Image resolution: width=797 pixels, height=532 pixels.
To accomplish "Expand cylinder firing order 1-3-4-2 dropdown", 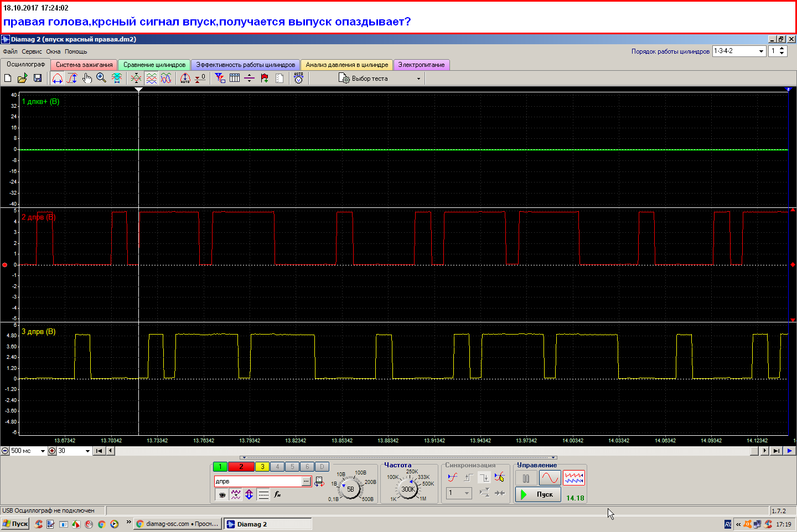I will pos(761,51).
